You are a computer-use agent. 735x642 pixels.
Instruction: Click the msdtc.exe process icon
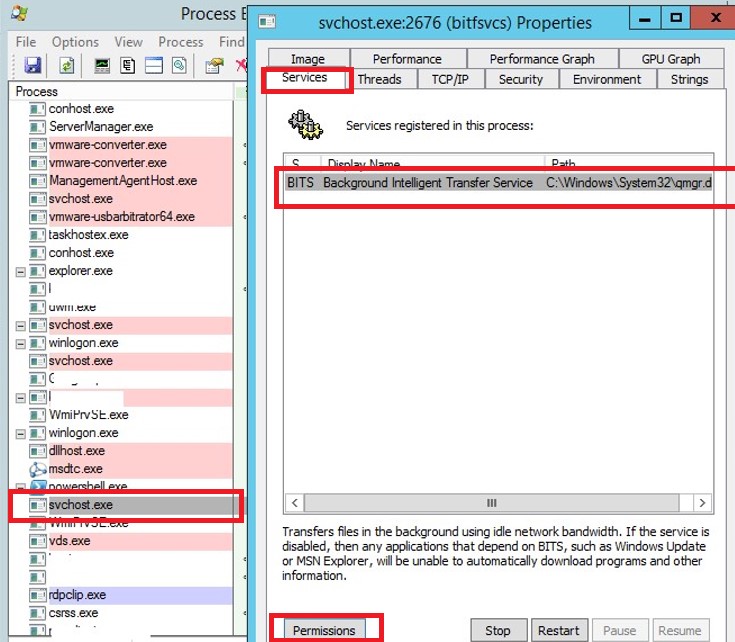pos(38,469)
